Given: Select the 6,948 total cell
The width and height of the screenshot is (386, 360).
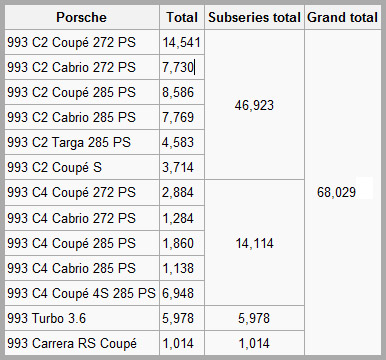Looking at the screenshot, I should (x=182, y=293).
